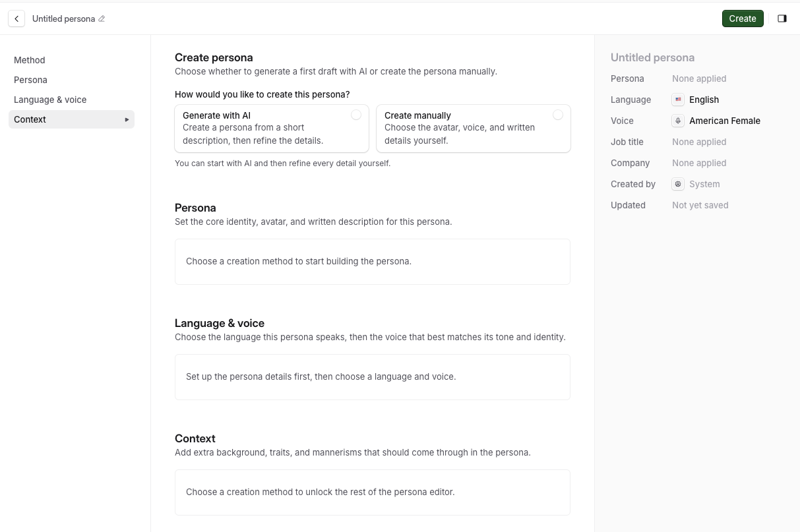This screenshot has height=532, width=800.
Task: Click the green Create button
Action: click(x=743, y=18)
